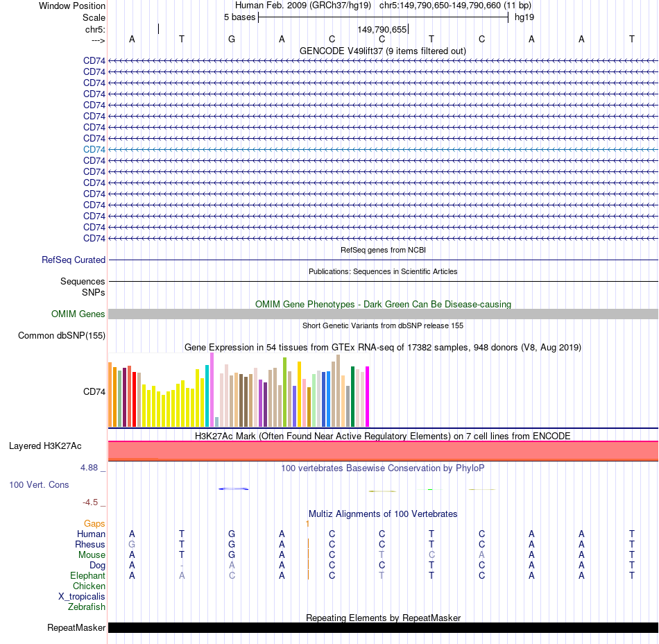
Task: Open '100 vertebrates Basewise Conservation by PhyloP' title
Action: [382, 468]
